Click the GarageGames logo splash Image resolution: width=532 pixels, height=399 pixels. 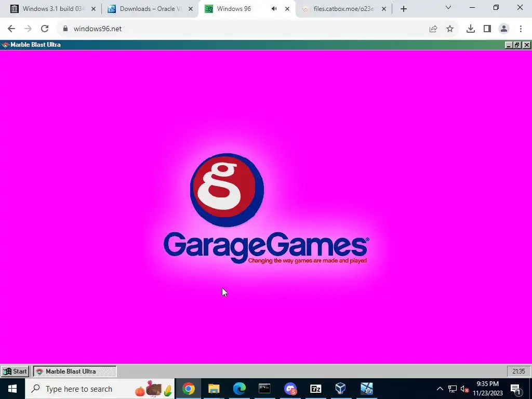pyautogui.click(x=265, y=208)
